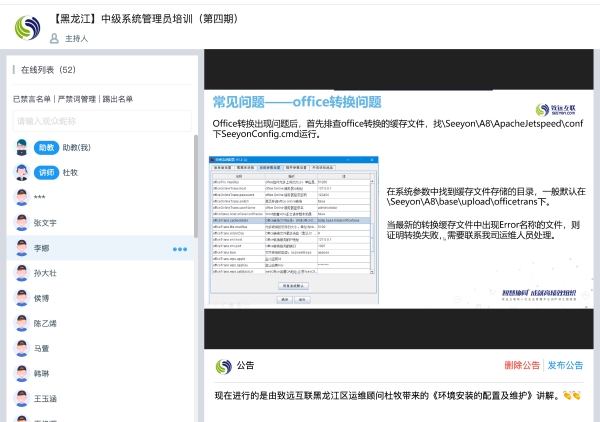Click the title 【黑龙江】中级系统管理员培训
Screen dimensions: 600x422
145,18
